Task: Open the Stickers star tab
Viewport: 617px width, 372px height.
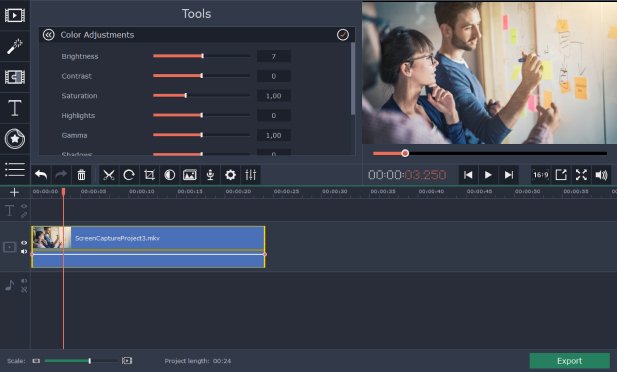Action: point(15,139)
